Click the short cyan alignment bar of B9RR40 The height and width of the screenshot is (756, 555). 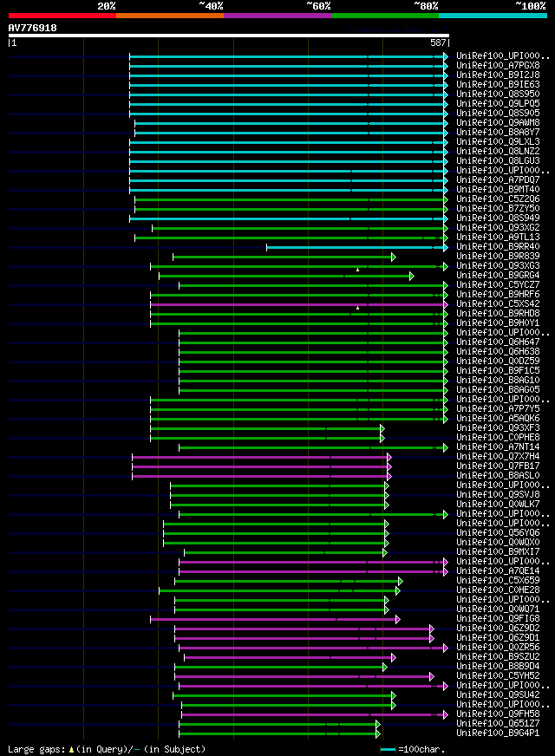click(x=356, y=248)
